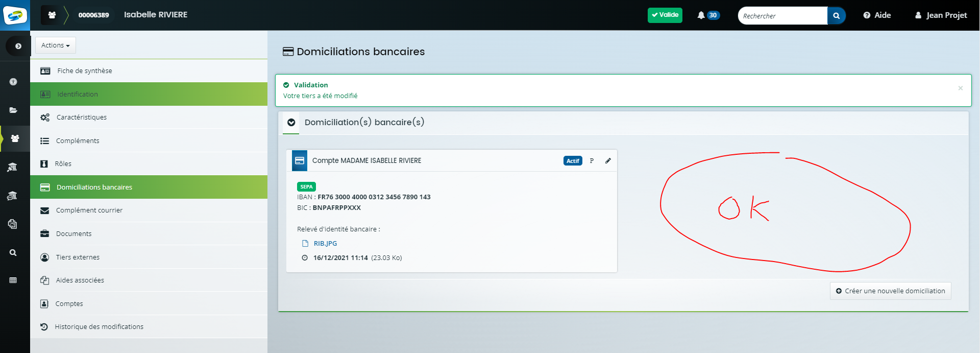Select the BIC BNPAFRPPXXX text
The image size is (980, 353).
(x=337, y=208)
